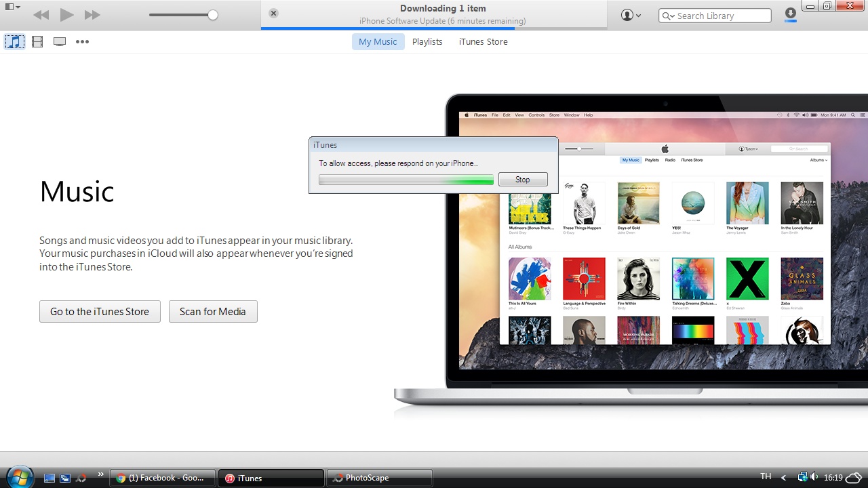Switch to the Music library view
The image size is (868, 488).
point(14,42)
